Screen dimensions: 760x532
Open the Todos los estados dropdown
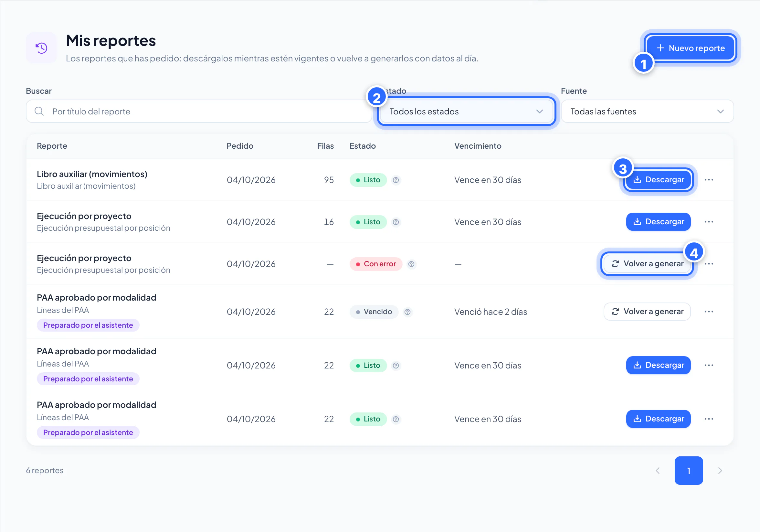[466, 111]
